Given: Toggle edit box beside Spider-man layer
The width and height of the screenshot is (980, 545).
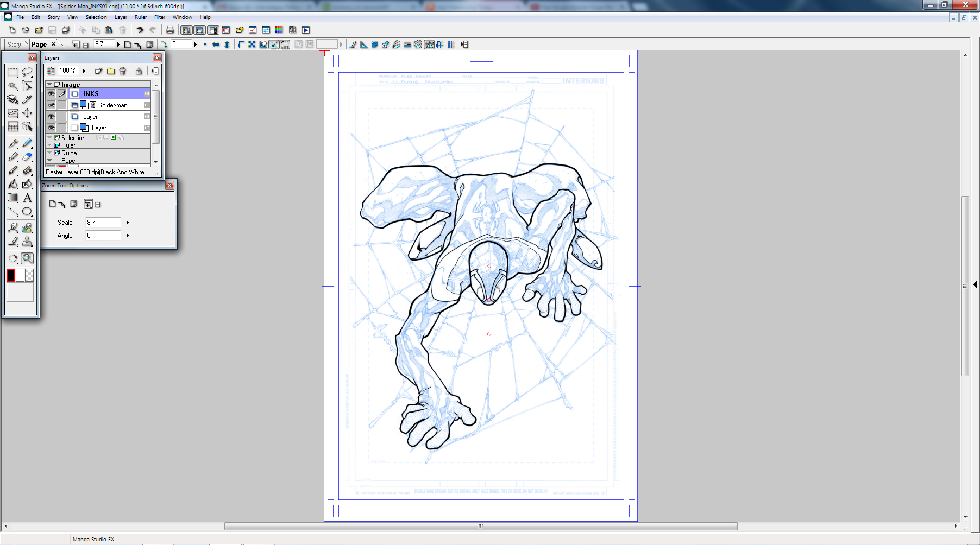Looking at the screenshot, I should [x=62, y=105].
